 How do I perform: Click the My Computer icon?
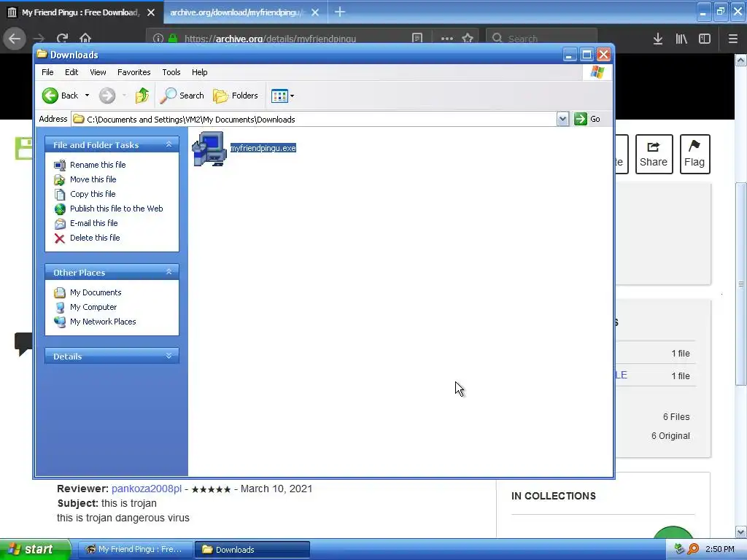60,308
